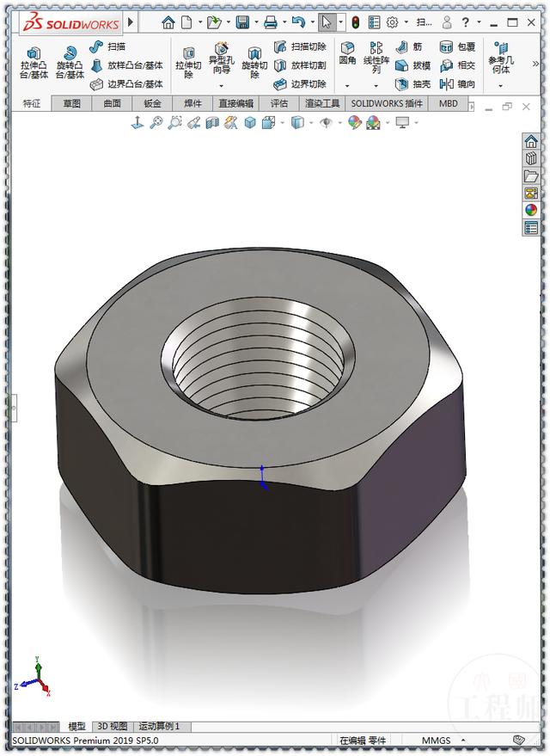The width and height of the screenshot is (550, 756).
Task: Switch to the 焊件 (Weldments) tab
Action: coord(193,104)
